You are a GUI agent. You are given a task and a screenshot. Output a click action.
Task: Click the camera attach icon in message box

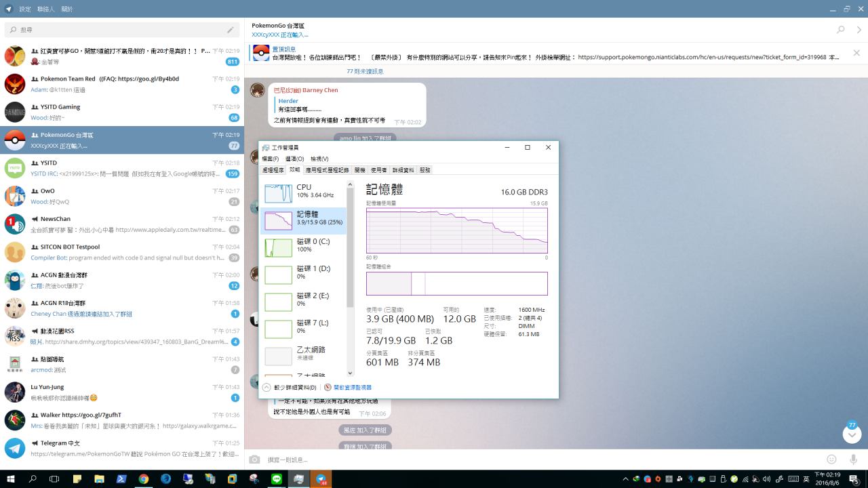click(254, 460)
